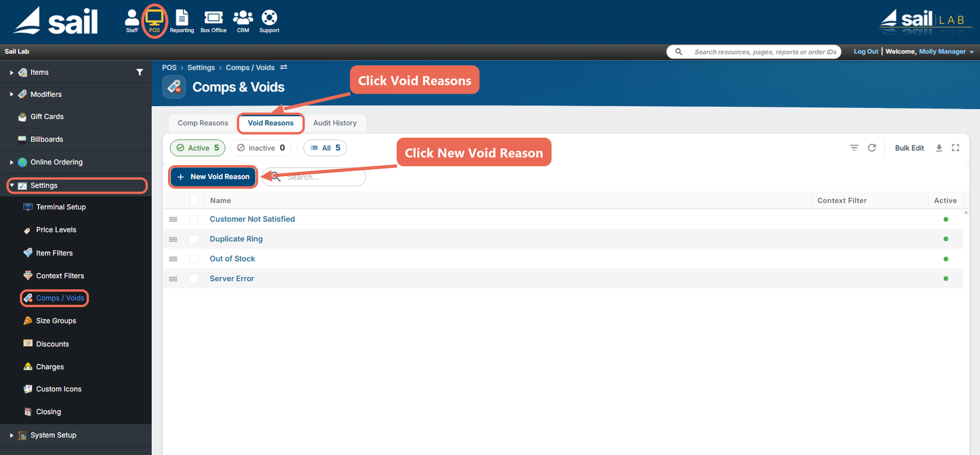Viewport: 980px width, 455px height.
Task: Show All void reasons filter
Action: pyautogui.click(x=325, y=148)
